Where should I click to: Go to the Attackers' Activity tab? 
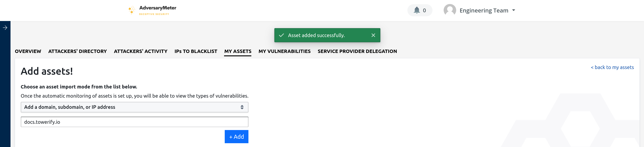pyautogui.click(x=140, y=51)
